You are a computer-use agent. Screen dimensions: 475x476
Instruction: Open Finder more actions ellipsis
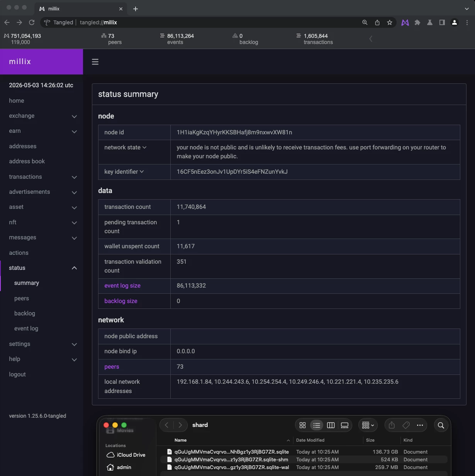pos(420,425)
